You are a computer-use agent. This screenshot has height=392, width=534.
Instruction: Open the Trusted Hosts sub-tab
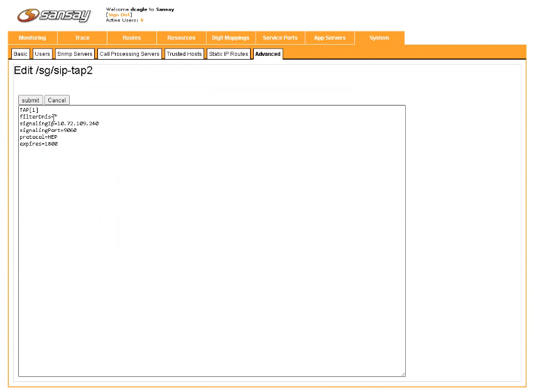pos(183,53)
